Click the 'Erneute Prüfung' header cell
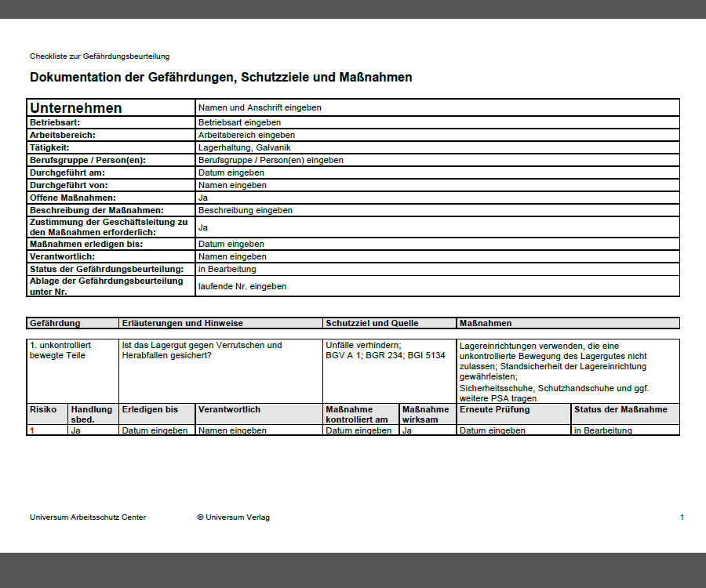This screenshot has width=706, height=588. 514,414
